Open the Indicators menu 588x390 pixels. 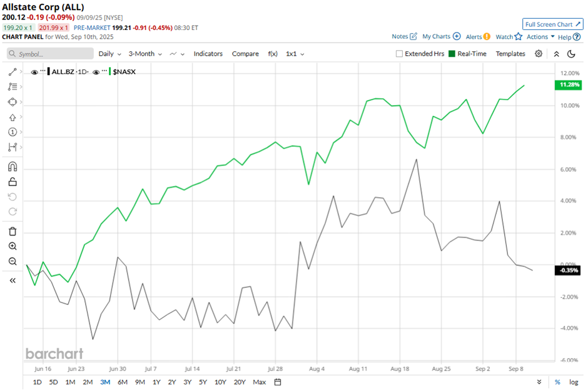click(208, 54)
